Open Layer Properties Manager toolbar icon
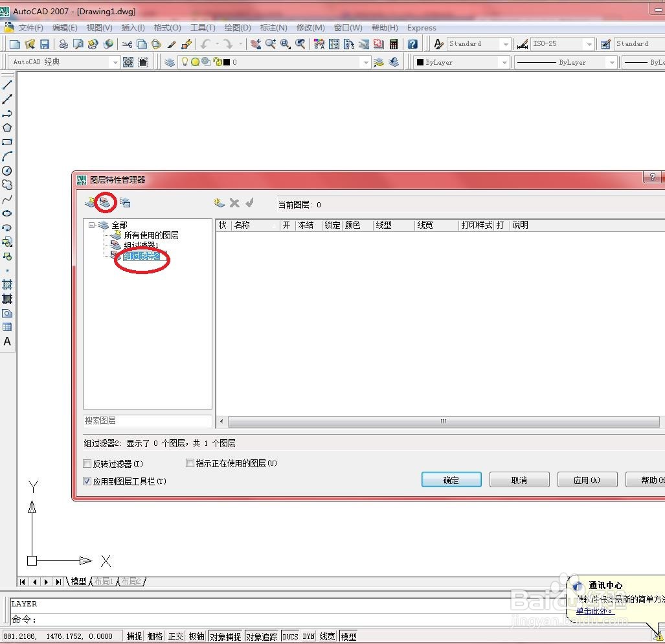The width and height of the screenshot is (665, 644). 169,62
